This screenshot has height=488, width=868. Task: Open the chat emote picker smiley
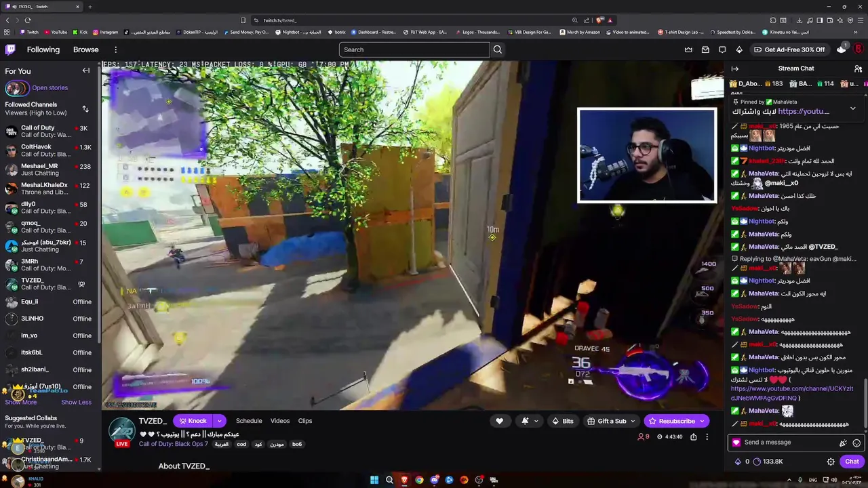[856, 443]
